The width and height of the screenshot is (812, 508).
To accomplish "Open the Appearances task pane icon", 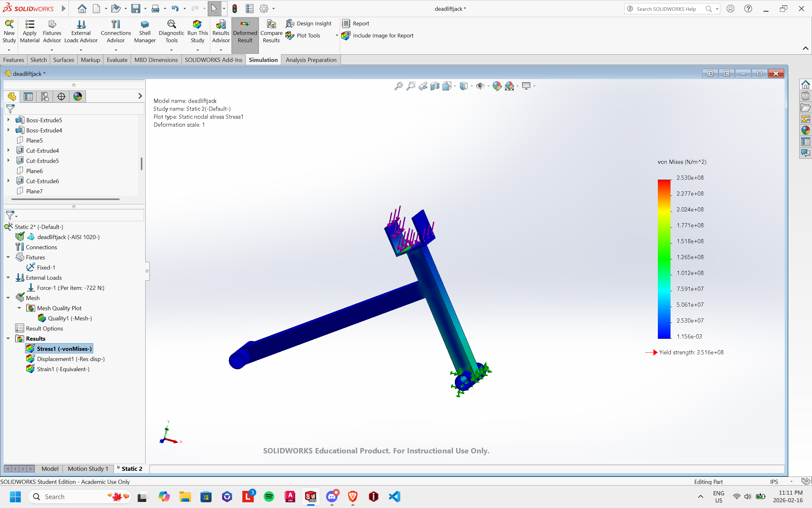I will (805, 130).
